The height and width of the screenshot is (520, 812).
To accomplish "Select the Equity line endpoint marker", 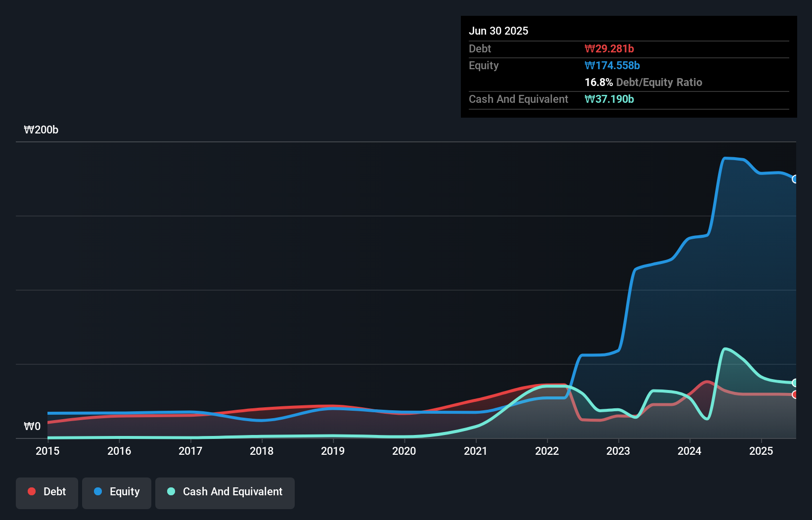I will pos(795,179).
